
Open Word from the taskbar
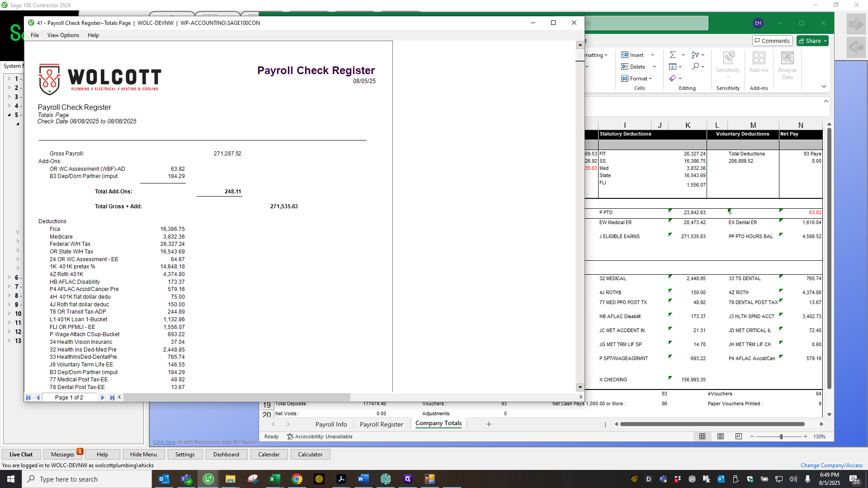(363, 479)
